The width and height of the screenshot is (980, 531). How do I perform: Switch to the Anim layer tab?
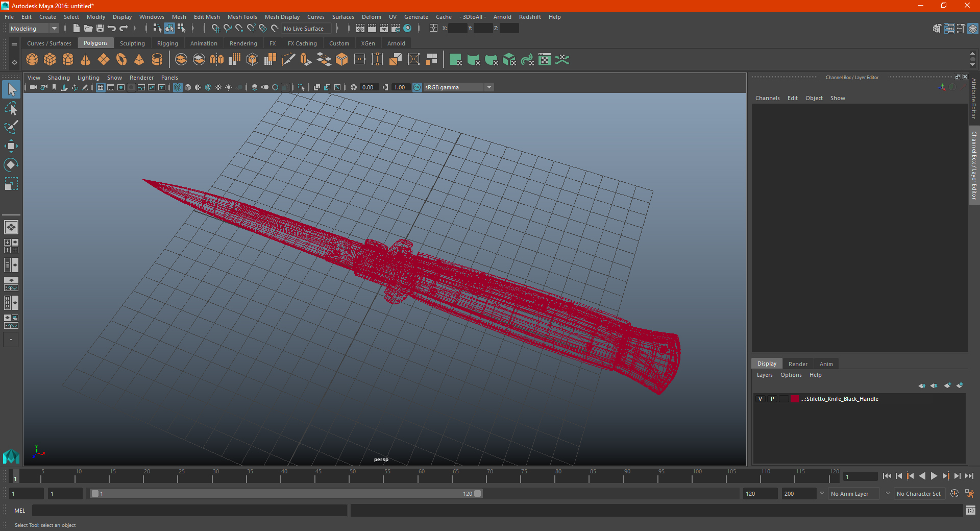[x=826, y=364]
